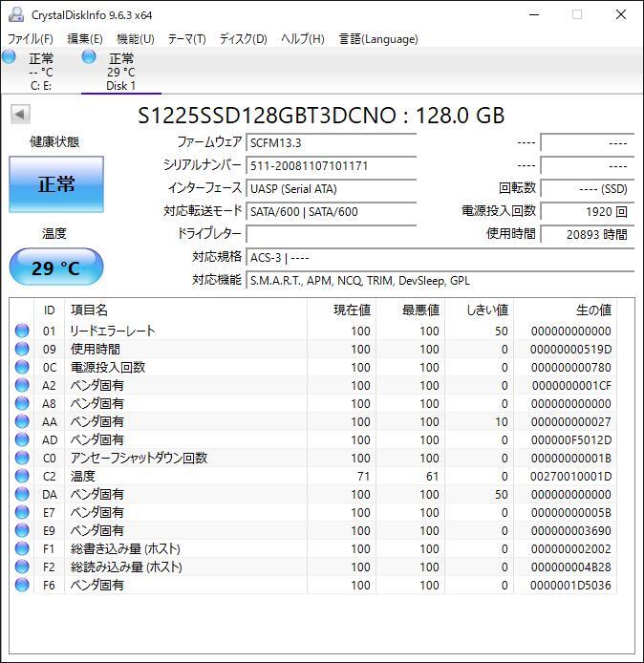
Task: Close the CrystalDiskInfo window
Action: (621, 14)
